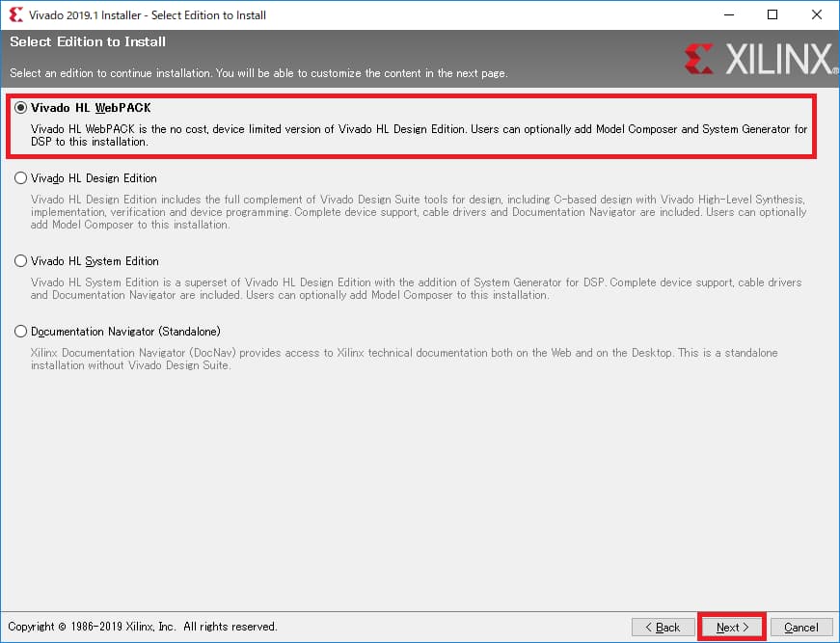Screen dimensions: 840x643
Task: Pick Documentation Navigator (Standalone) option
Action: (x=20, y=332)
